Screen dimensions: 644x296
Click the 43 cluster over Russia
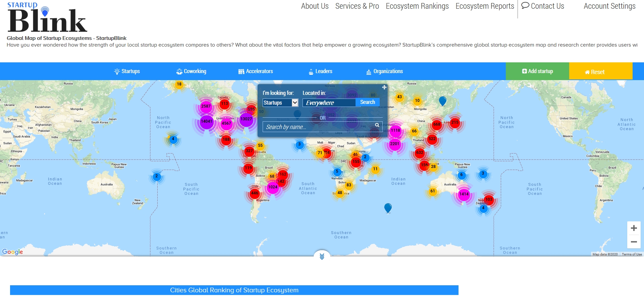tap(399, 97)
